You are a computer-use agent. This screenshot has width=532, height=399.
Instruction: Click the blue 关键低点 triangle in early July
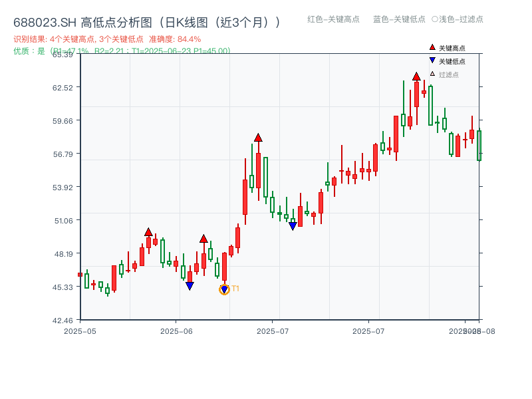pos(293,225)
